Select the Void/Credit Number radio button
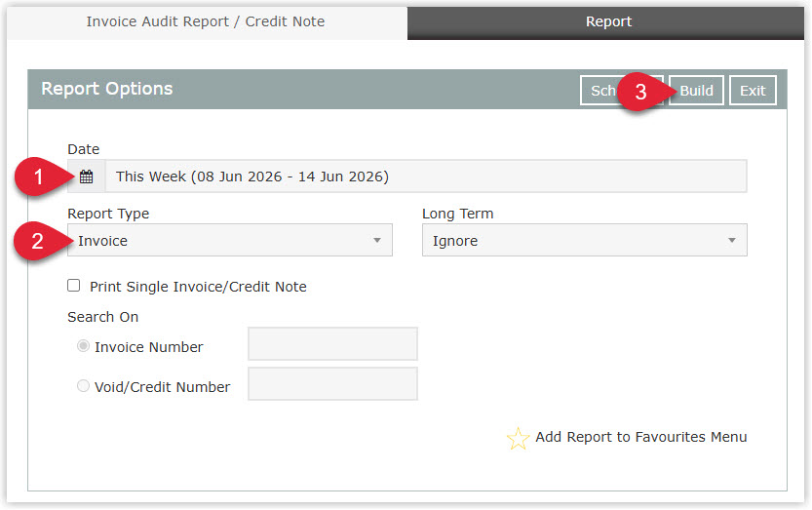This screenshot has height=510, width=812. (83, 386)
